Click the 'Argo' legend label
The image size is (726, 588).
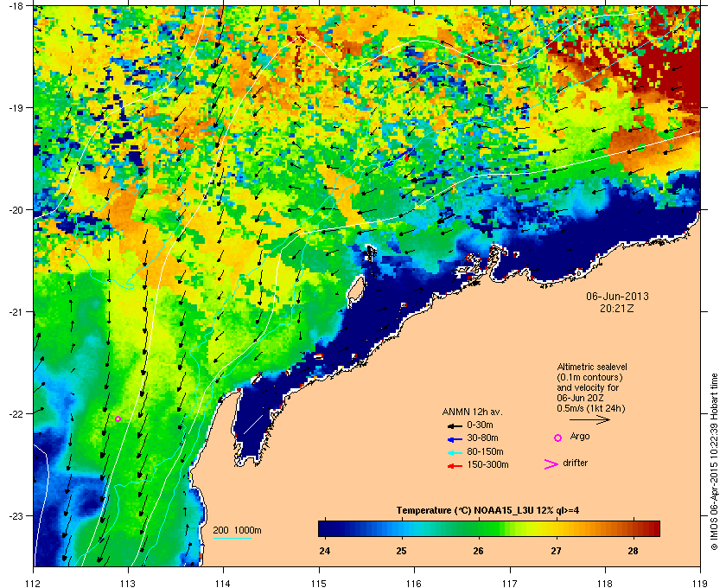point(580,437)
